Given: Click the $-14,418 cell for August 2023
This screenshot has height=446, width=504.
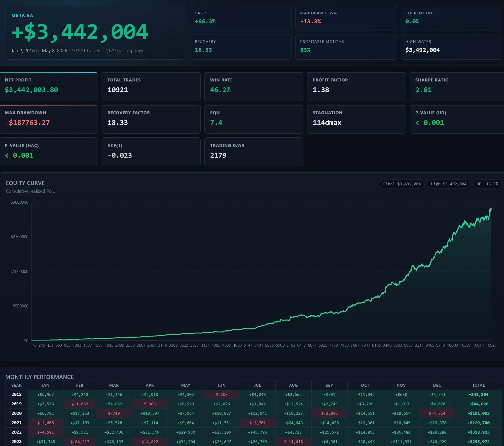Looking at the screenshot, I should point(293,442).
